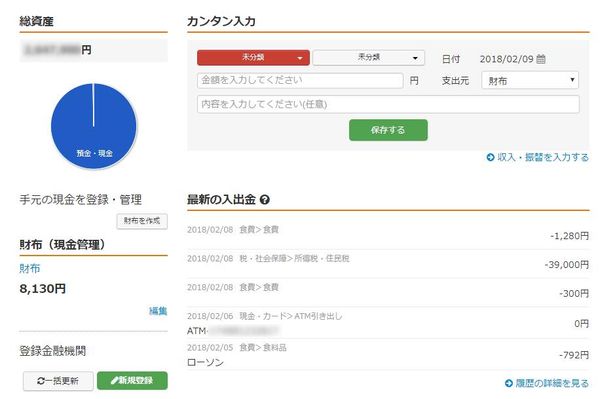
Task: Focus the 金額を入力してください amount field
Action: [x=300, y=80]
